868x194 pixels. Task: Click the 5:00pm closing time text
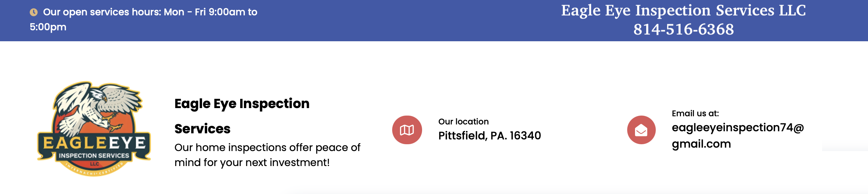48,27
